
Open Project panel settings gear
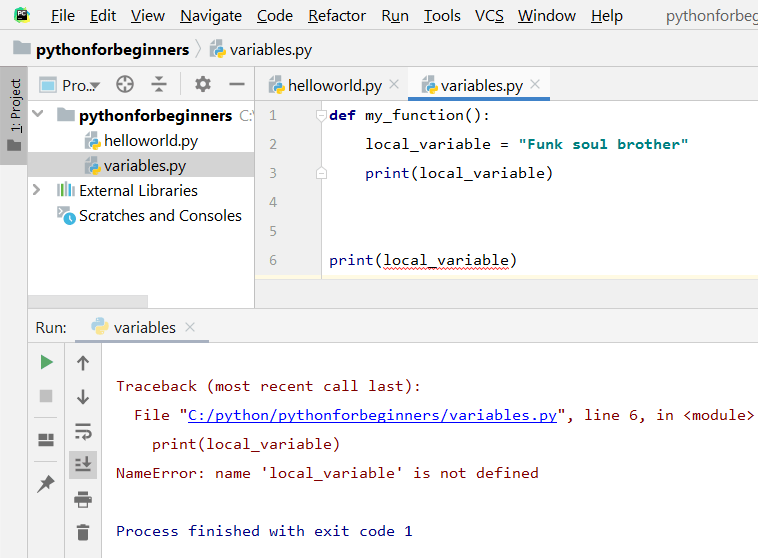coord(203,84)
